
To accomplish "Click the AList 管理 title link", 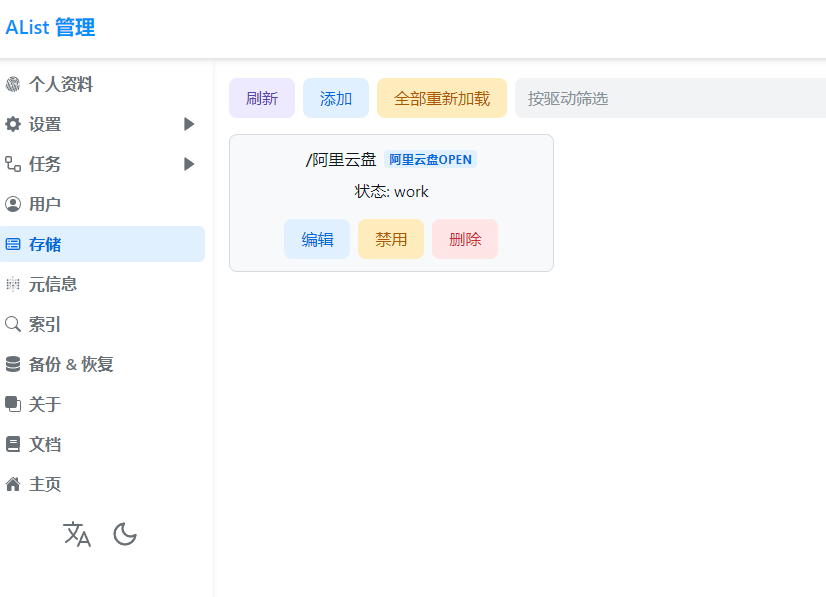I will tap(50, 27).
